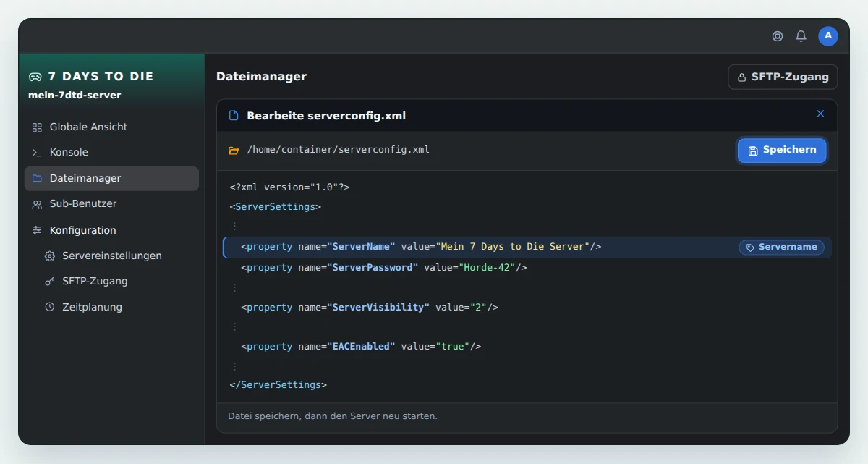Viewport: 868px width, 464px height.
Task: Click the Dateimanager folder icon in sidebar
Action: click(37, 179)
